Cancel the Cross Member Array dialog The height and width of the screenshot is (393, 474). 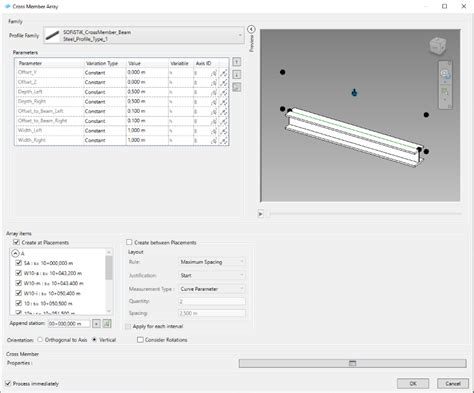(453, 383)
